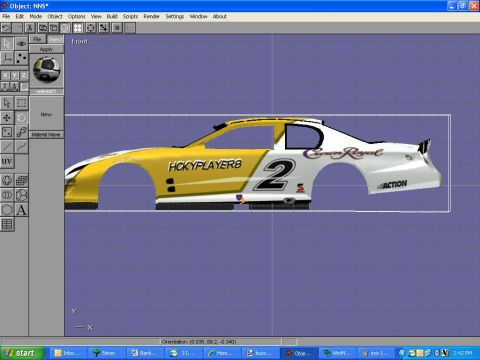The width and height of the screenshot is (480, 360).
Task: Choose the Drag Select rectangle tool
Action: [x=21, y=103]
